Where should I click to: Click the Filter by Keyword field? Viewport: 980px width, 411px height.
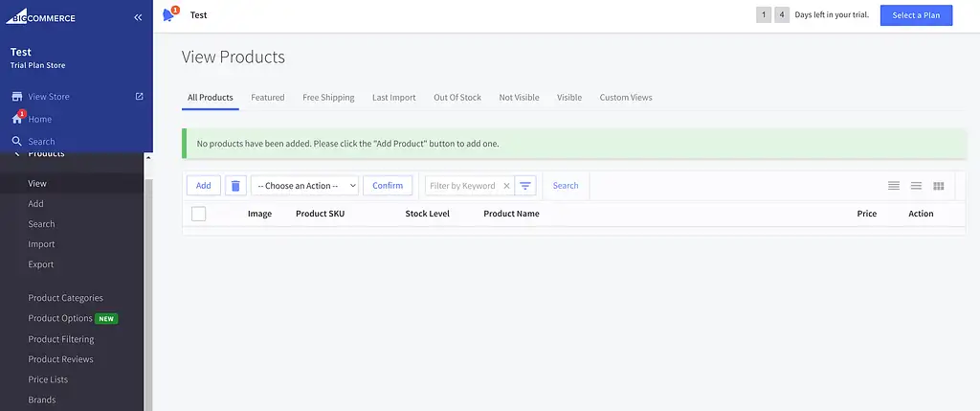pos(463,186)
